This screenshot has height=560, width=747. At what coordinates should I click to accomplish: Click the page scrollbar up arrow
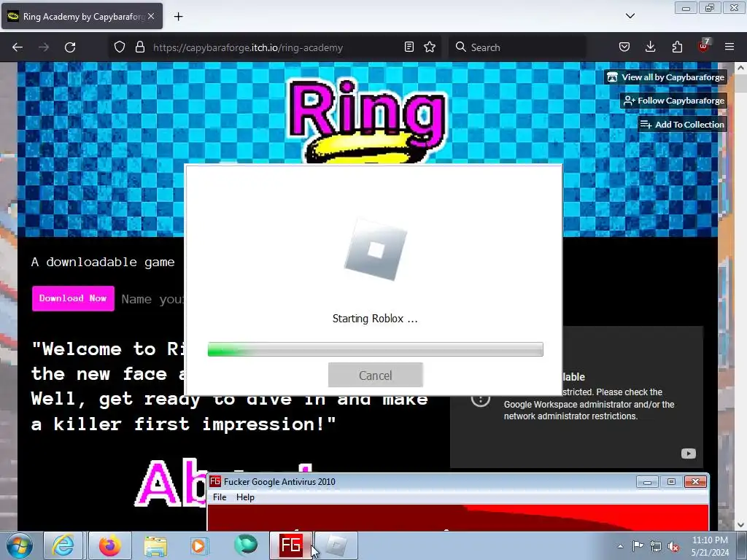coord(740,68)
